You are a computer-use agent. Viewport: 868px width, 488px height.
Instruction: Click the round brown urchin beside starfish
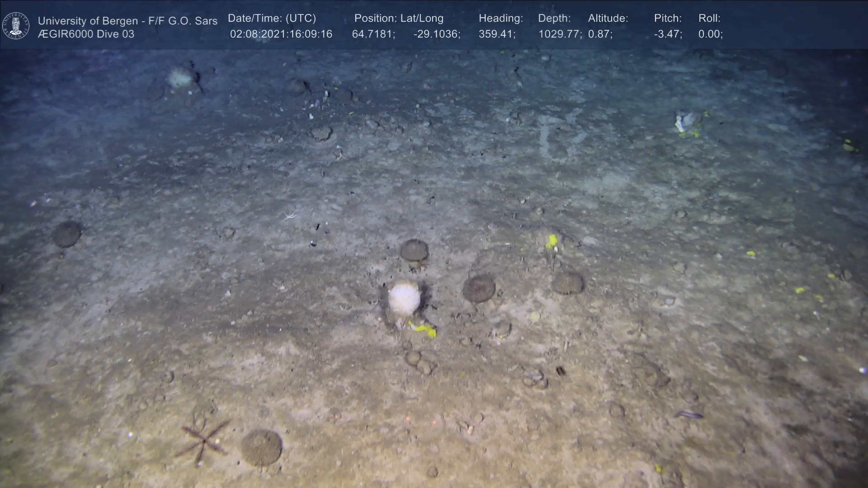click(x=261, y=448)
